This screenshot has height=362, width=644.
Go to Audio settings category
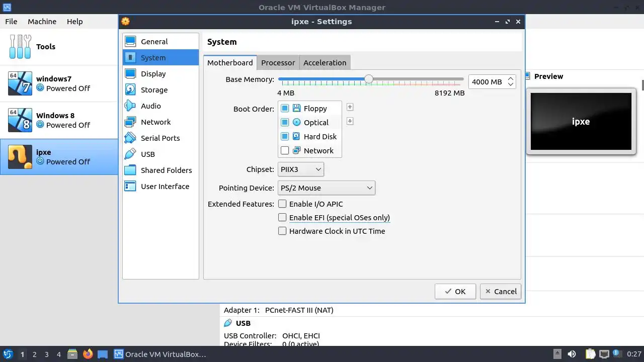160,106
